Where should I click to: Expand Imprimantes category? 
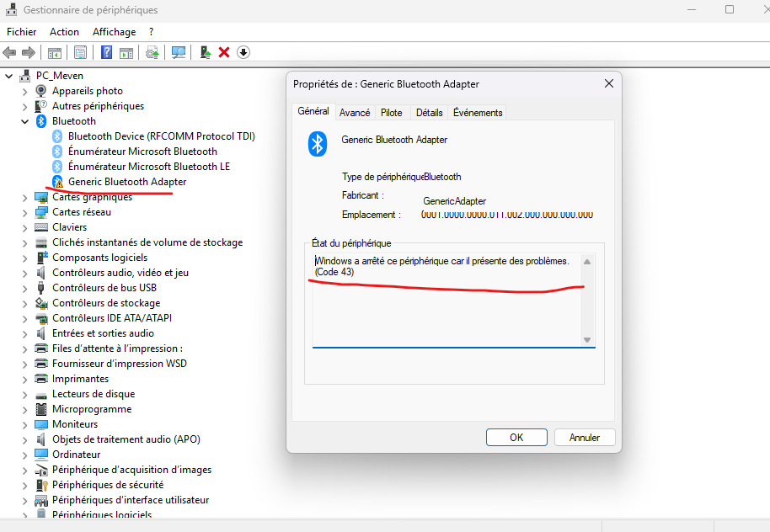25,380
